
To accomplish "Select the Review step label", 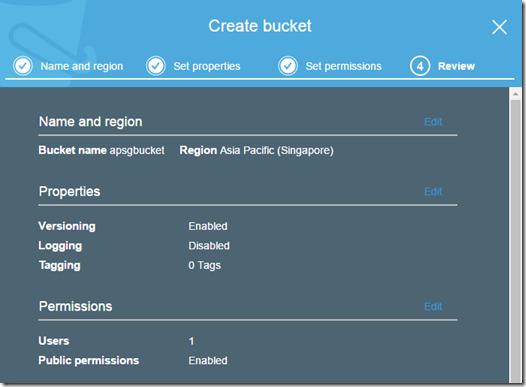I will pos(456,66).
